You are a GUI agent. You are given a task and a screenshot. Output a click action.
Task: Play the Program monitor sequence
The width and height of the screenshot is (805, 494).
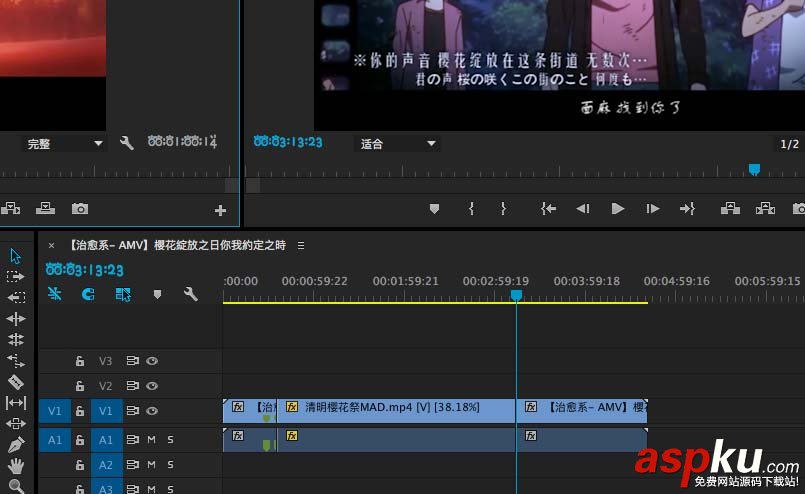[x=618, y=208]
